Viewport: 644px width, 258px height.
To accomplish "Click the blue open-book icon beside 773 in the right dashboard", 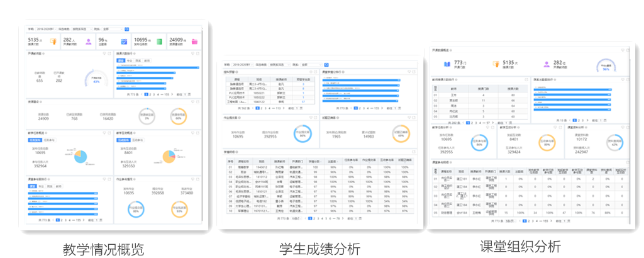I will click(x=446, y=64).
